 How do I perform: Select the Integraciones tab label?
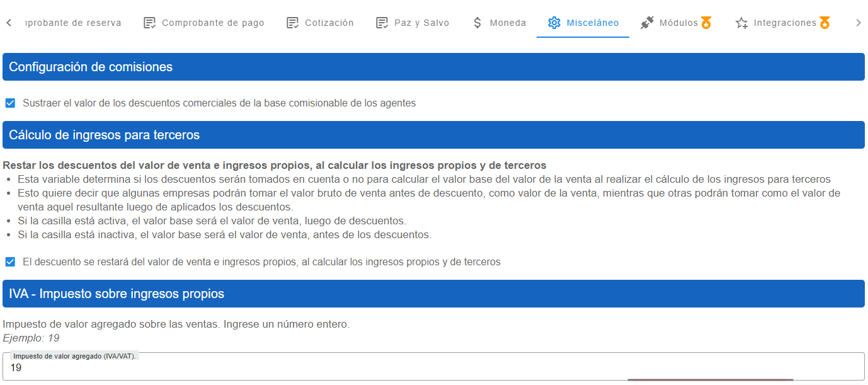click(x=784, y=23)
